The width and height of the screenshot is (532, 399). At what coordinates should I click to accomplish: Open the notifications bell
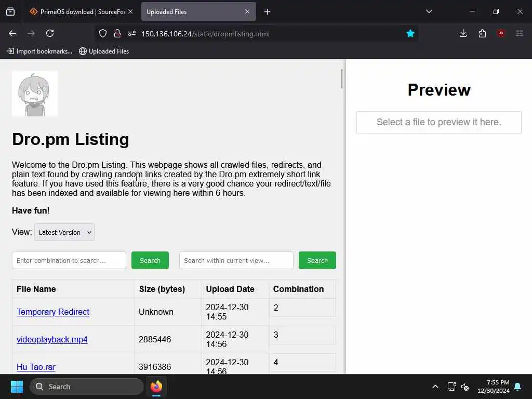point(518,387)
